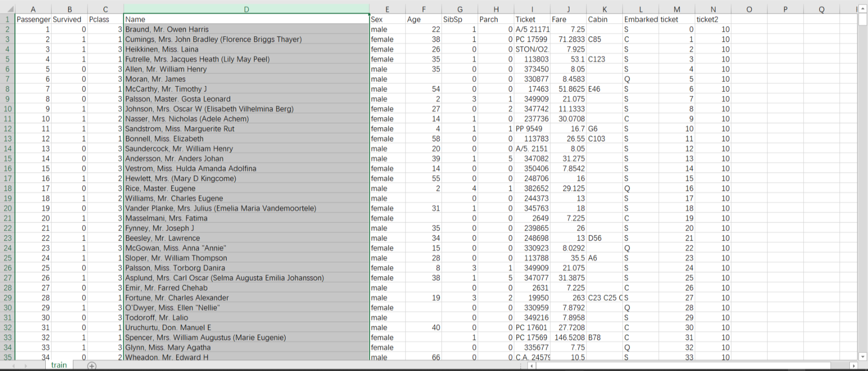Open the train sheet tab

[59, 365]
